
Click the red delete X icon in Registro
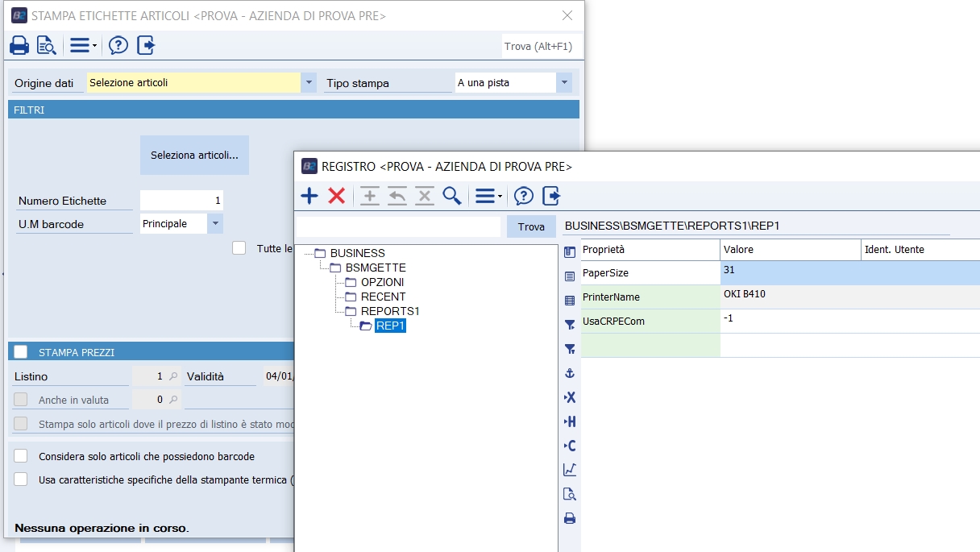337,196
